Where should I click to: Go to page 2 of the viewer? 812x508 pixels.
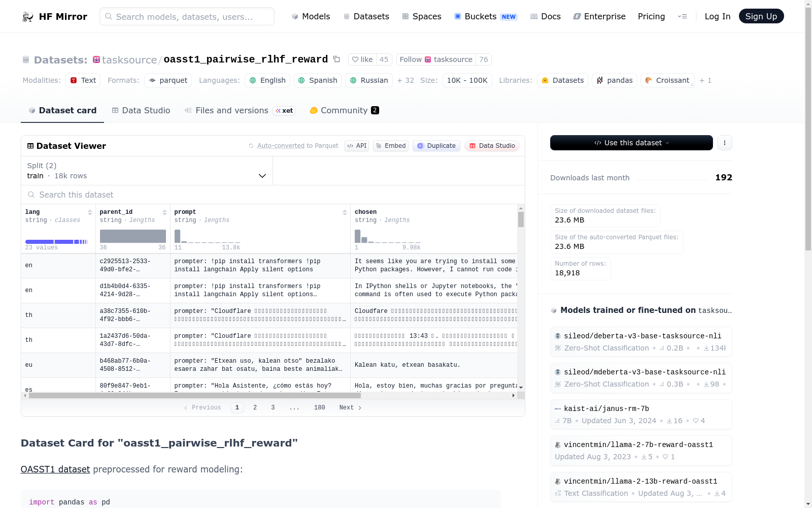click(x=255, y=407)
